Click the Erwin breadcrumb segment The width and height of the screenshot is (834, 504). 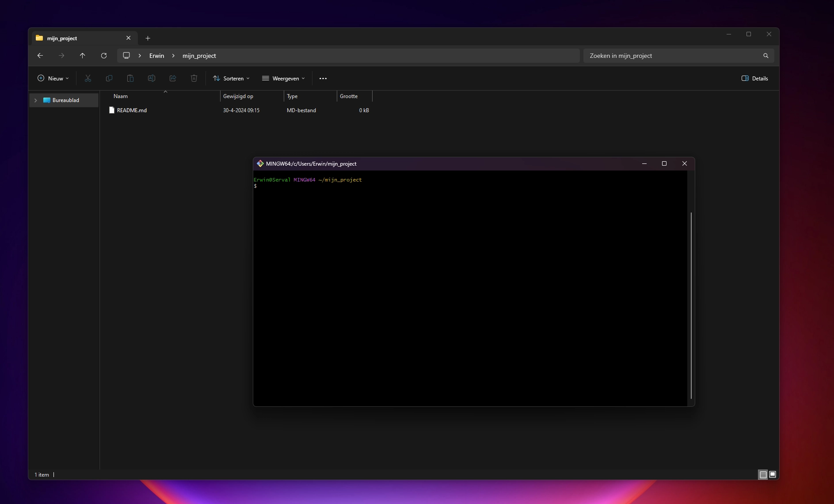pos(156,56)
